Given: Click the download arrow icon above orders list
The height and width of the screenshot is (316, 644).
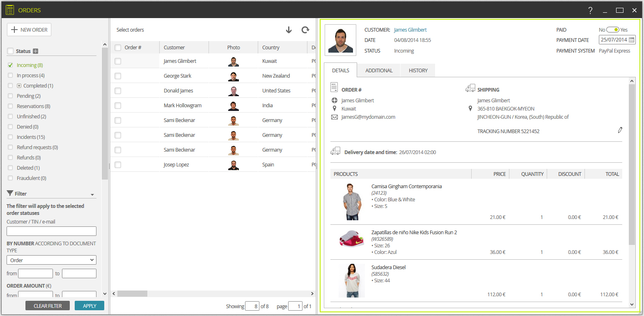Looking at the screenshot, I should (x=289, y=30).
